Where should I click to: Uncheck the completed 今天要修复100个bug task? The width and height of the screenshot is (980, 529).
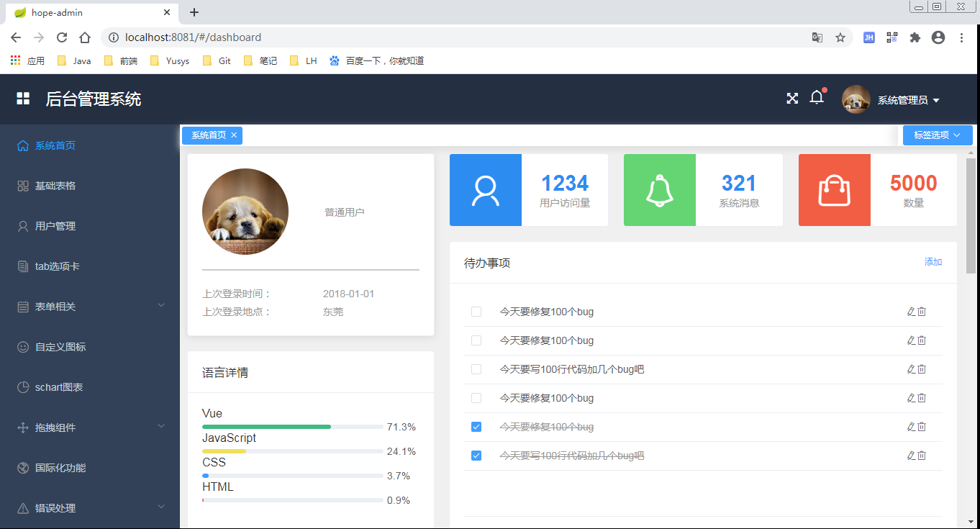click(476, 426)
